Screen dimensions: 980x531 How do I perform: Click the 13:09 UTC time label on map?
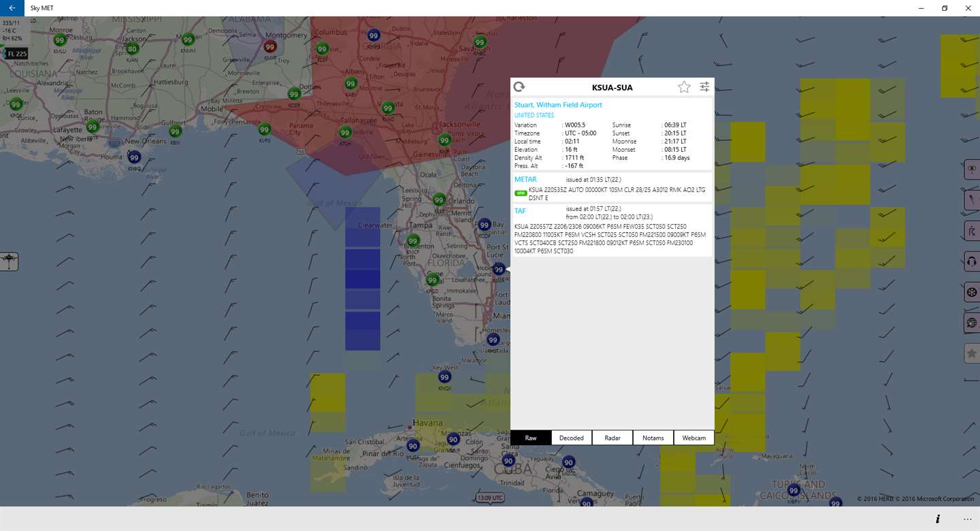(x=491, y=498)
